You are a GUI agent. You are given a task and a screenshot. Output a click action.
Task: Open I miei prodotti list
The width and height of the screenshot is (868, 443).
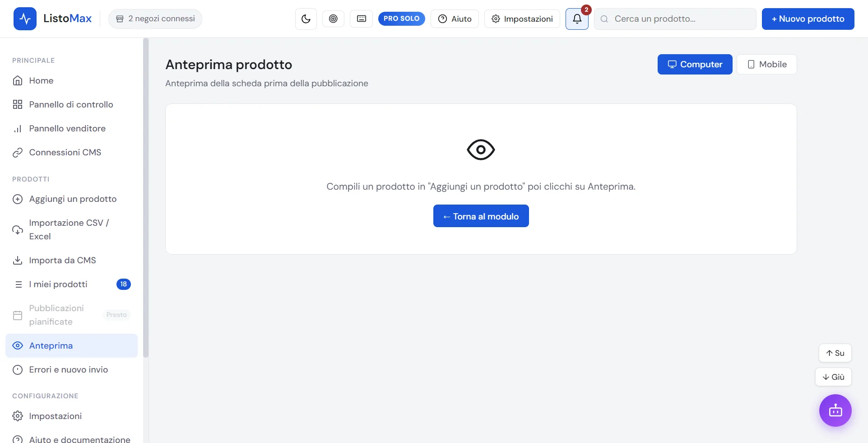[x=71, y=284]
